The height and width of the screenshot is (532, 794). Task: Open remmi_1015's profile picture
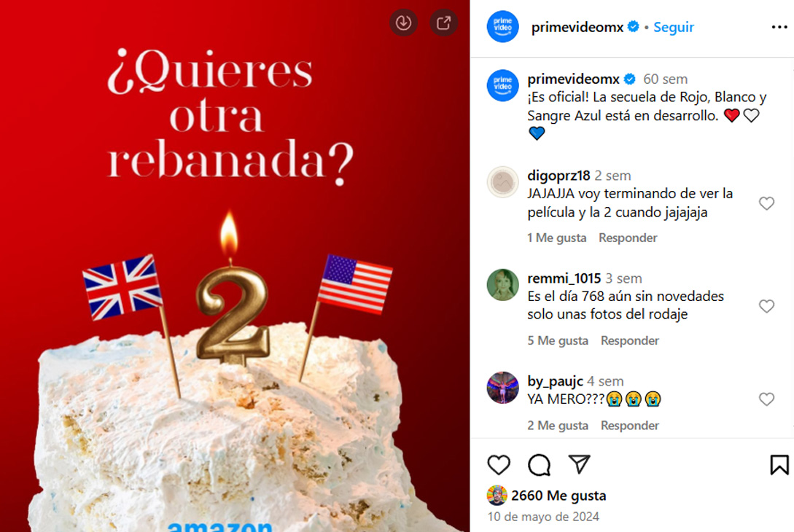503,285
